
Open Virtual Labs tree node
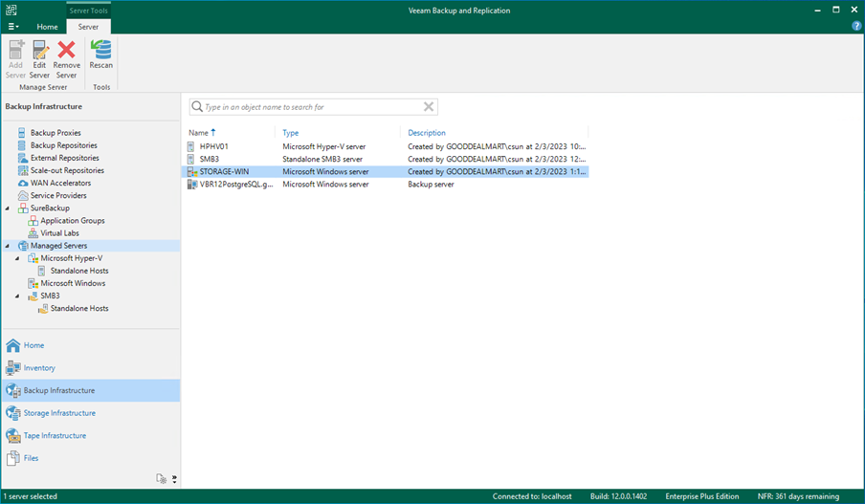[59, 233]
